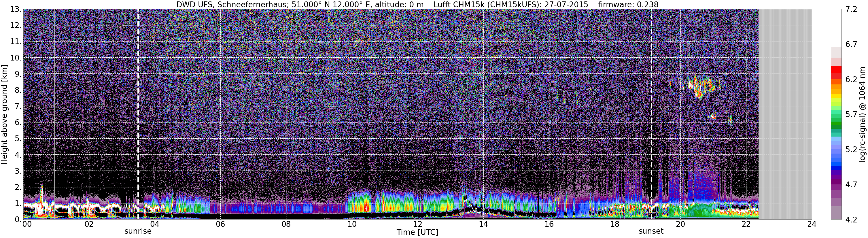Viewport: 868px width, 238px height.
Task: Click the time axis tick '20'
Action: point(680,225)
